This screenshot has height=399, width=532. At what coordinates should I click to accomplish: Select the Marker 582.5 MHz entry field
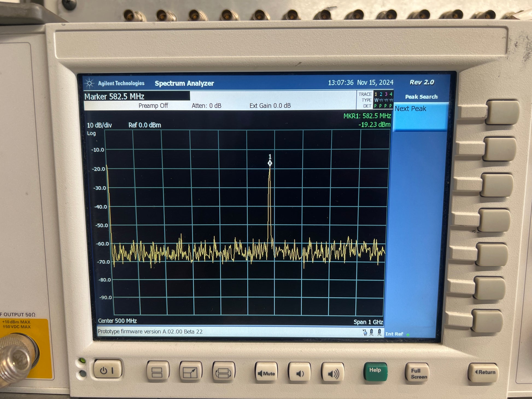tap(137, 96)
